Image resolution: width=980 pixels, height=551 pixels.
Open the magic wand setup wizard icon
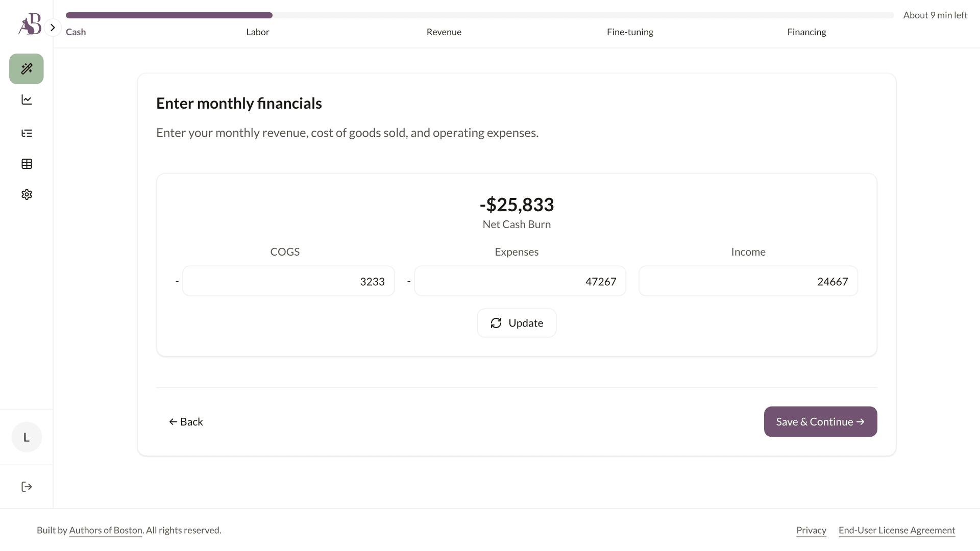[27, 69]
